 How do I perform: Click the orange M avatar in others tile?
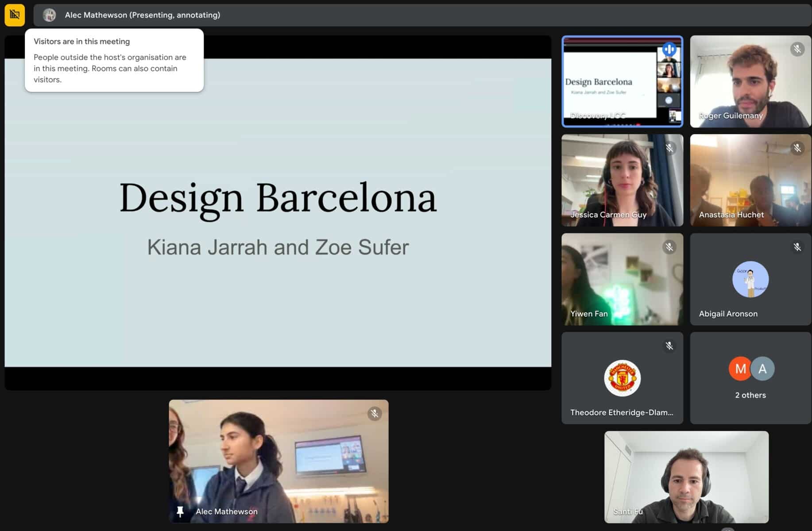740,369
